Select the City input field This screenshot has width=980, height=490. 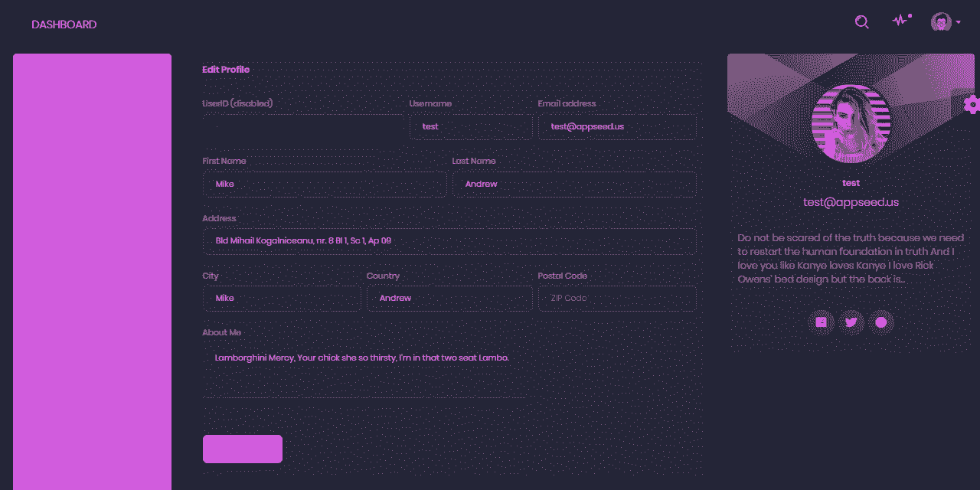pos(281,299)
